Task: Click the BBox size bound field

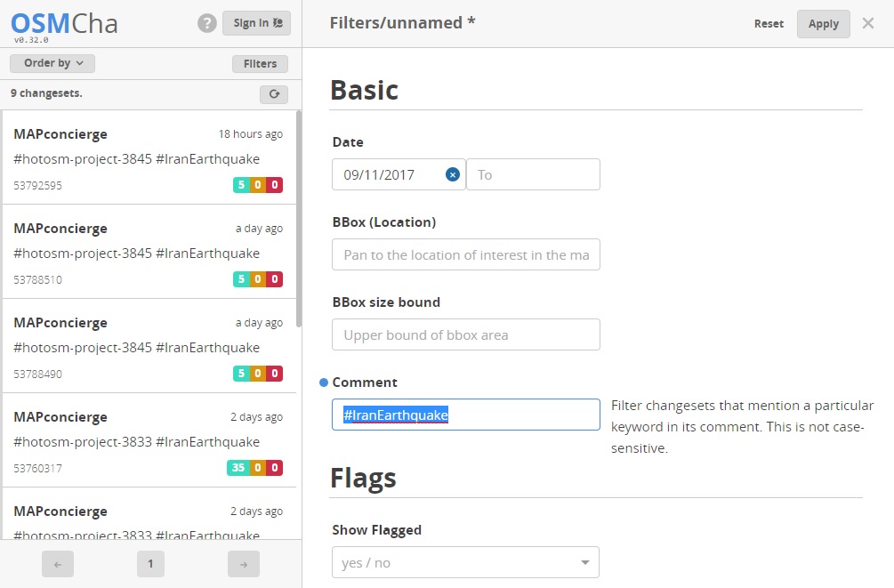Action: pyautogui.click(x=466, y=334)
